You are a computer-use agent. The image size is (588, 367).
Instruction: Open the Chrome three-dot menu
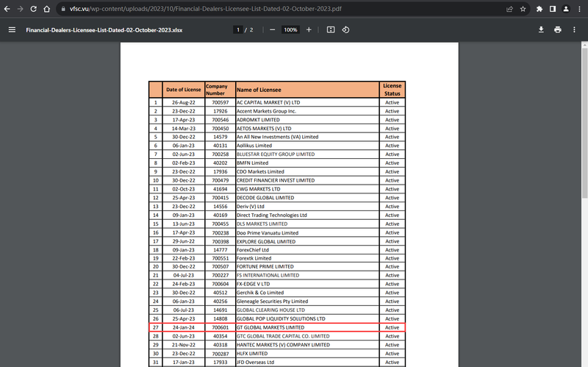579,9
